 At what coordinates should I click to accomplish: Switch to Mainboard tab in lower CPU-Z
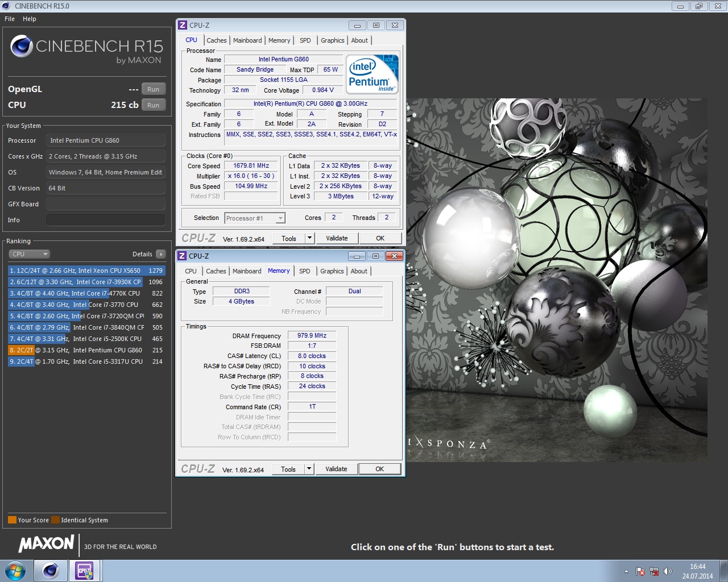click(x=247, y=271)
